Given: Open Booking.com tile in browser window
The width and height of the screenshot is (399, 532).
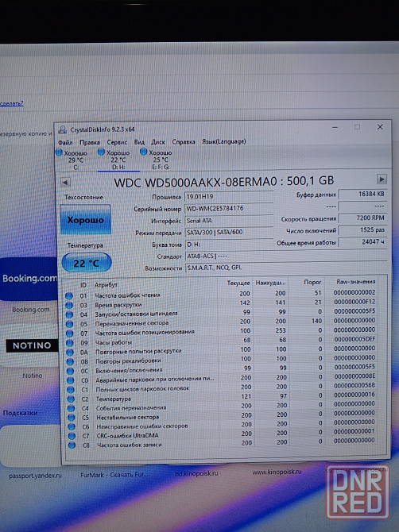Looking at the screenshot, I should point(29,279).
